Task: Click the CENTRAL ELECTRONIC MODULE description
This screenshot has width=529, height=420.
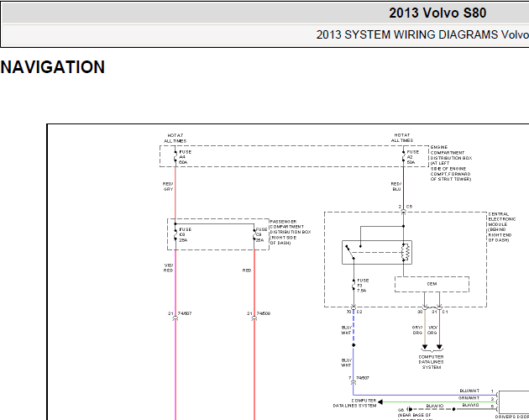Action: coord(501,227)
